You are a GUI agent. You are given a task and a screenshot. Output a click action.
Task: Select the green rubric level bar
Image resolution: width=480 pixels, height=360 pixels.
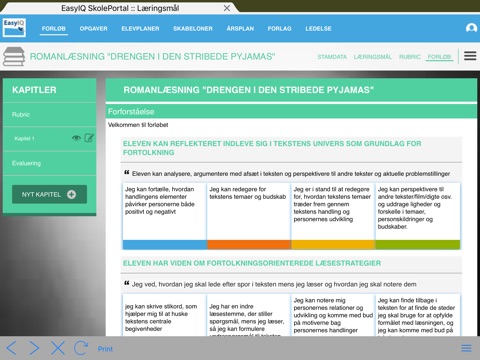[418, 245]
